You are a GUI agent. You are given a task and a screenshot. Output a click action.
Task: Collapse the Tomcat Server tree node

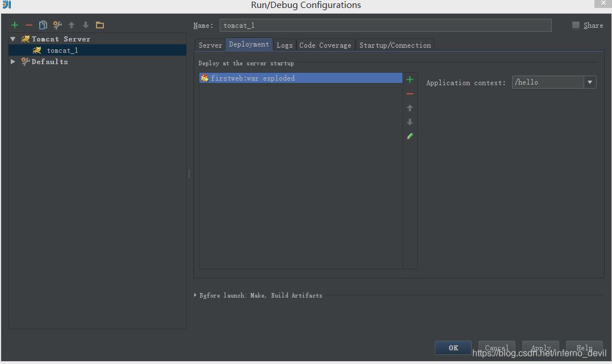click(x=13, y=39)
